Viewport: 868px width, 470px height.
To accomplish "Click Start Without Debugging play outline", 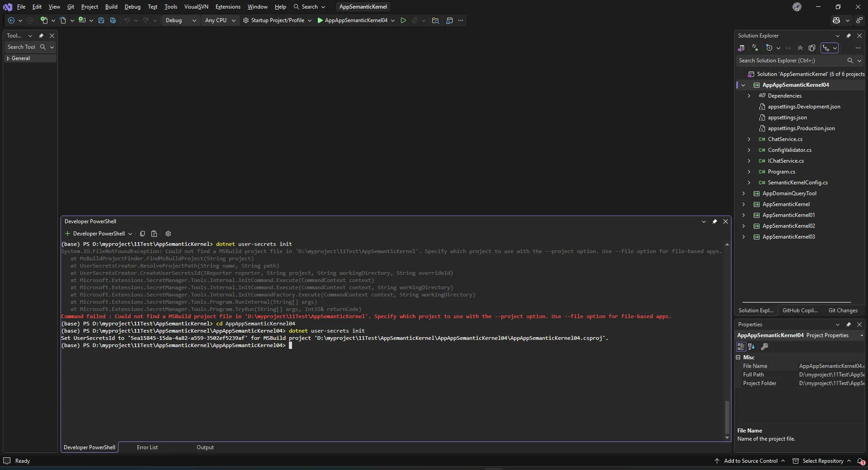I will click(403, 20).
